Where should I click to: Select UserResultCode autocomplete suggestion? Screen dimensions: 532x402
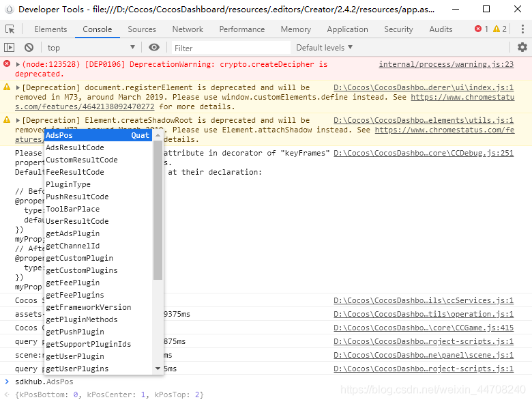pyautogui.click(x=98, y=221)
